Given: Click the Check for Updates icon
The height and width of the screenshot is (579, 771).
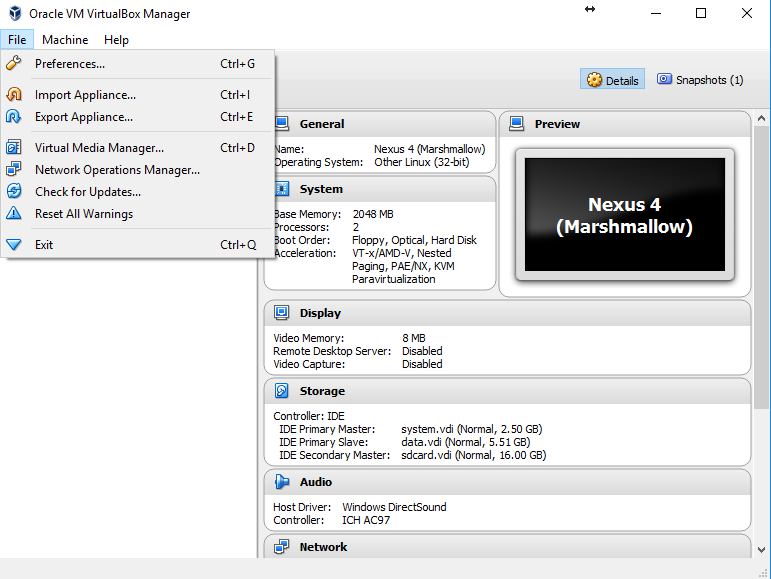Looking at the screenshot, I should [14, 191].
